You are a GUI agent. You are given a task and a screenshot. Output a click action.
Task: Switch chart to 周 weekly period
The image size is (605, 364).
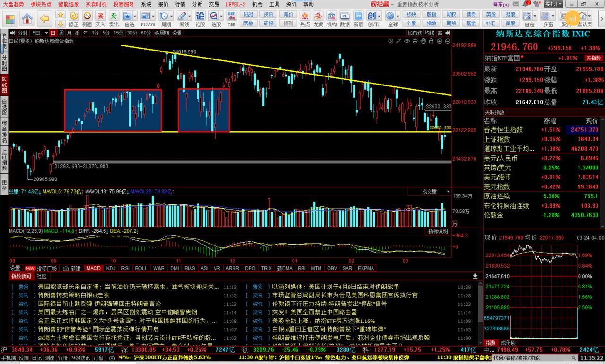click(x=62, y=33)
